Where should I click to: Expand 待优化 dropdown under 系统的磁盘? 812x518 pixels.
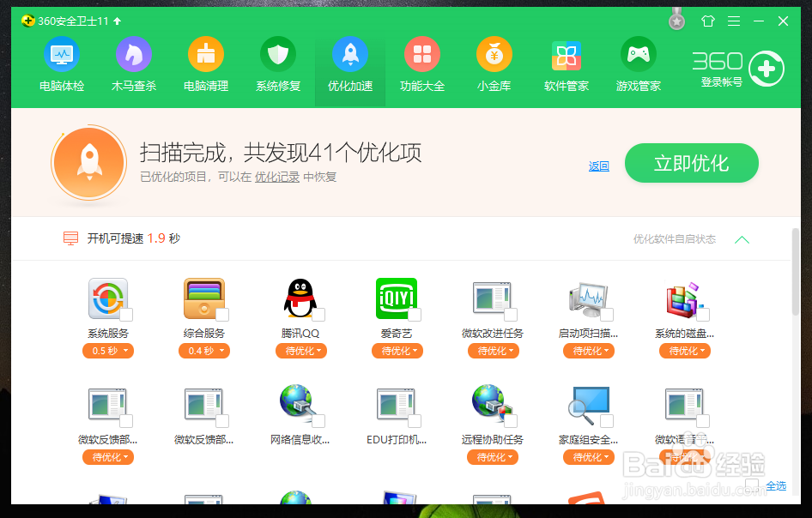coord(685,351)
